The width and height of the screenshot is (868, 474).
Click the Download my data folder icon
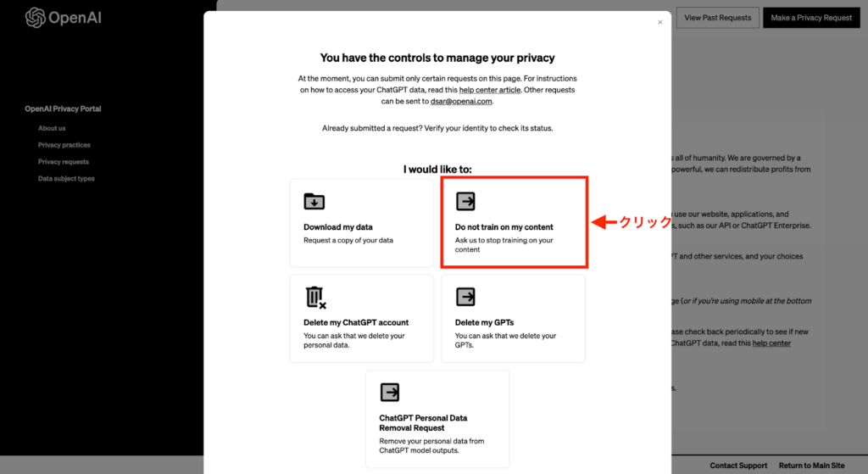(x=314, y=202)
